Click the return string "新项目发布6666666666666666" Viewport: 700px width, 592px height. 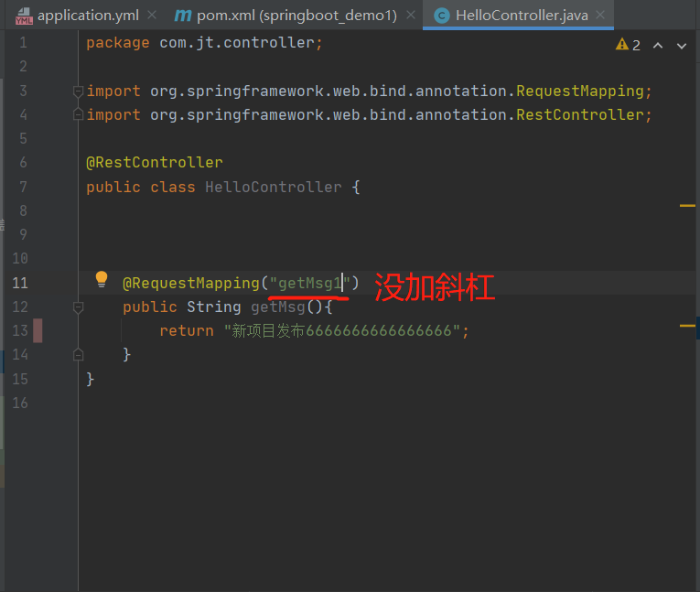tap(342, 331)
